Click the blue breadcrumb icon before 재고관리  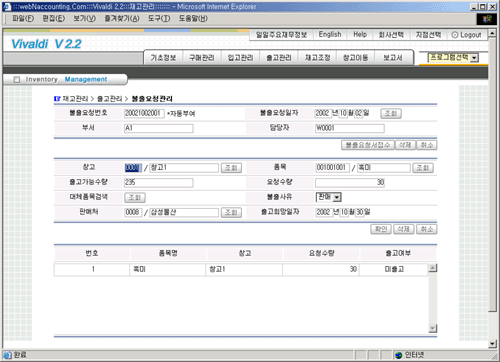(57, 99)
